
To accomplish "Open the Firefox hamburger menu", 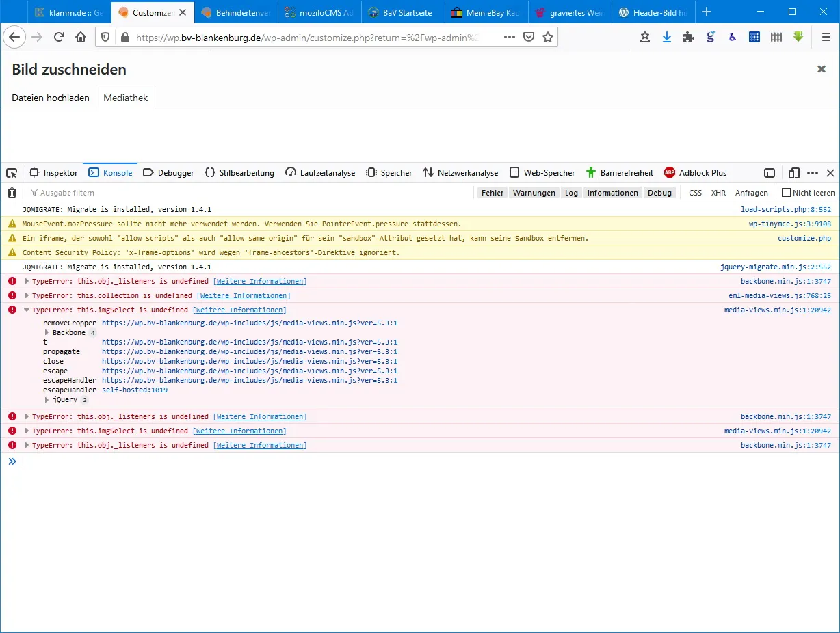I will tap(826, 38).
